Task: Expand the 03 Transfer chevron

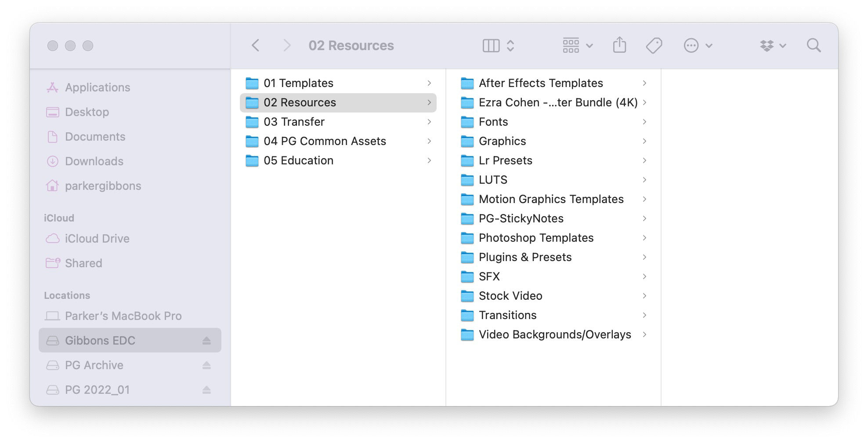Action: (x=429, y=122)
